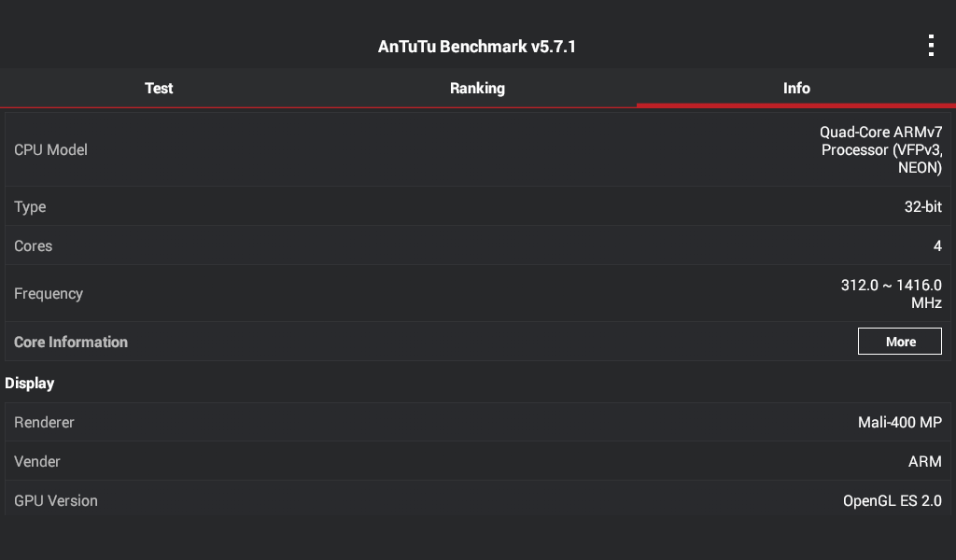Open the Ranking tab
Viewport: 956px width, 560px height.
click(477, 88)
